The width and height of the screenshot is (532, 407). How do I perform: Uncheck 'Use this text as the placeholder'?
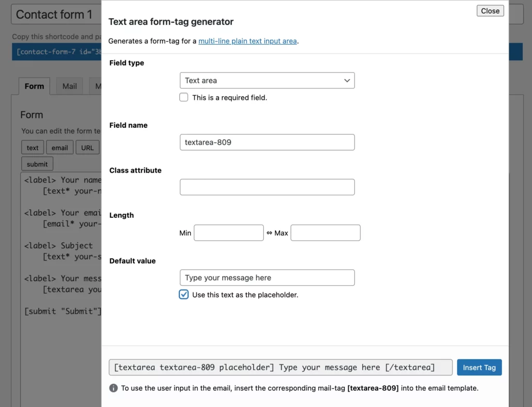point(183,295)
